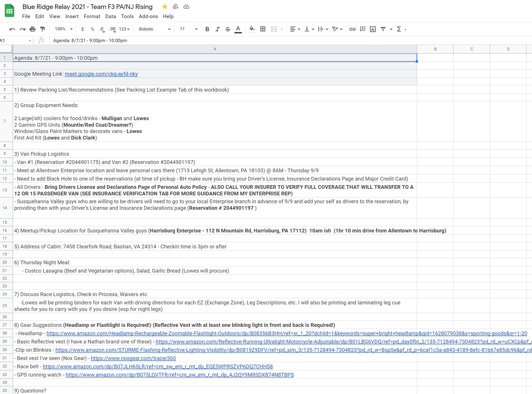Click the Insert chart icon

pos(373,29)
